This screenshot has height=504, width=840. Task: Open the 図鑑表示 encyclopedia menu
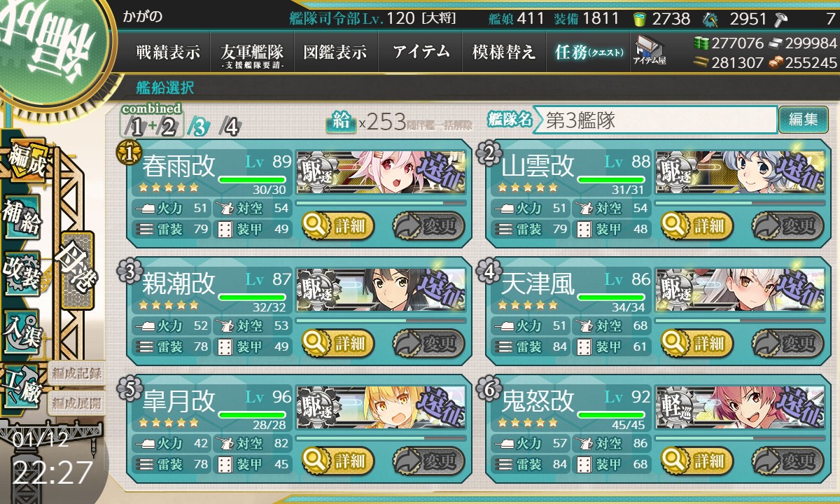[x=336, y=52]
